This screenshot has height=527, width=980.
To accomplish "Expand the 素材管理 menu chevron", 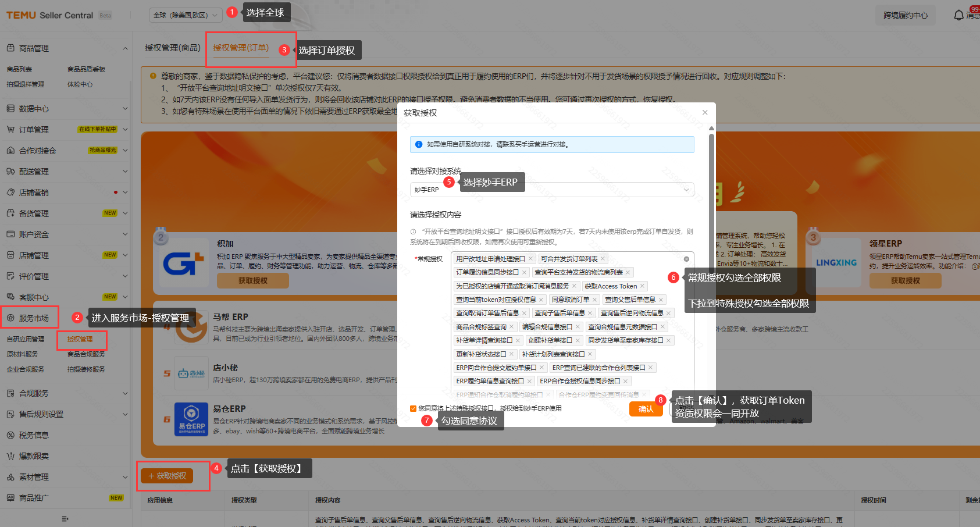I will 125,477.
